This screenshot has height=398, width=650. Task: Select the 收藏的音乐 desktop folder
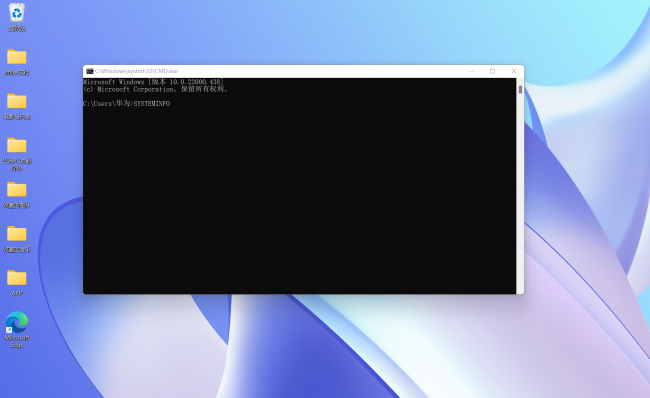tap(17, 239)
